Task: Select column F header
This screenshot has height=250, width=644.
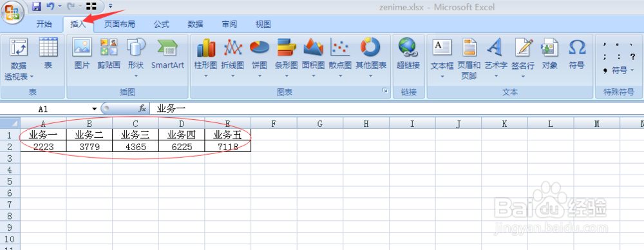Action: tap(274, 123)
